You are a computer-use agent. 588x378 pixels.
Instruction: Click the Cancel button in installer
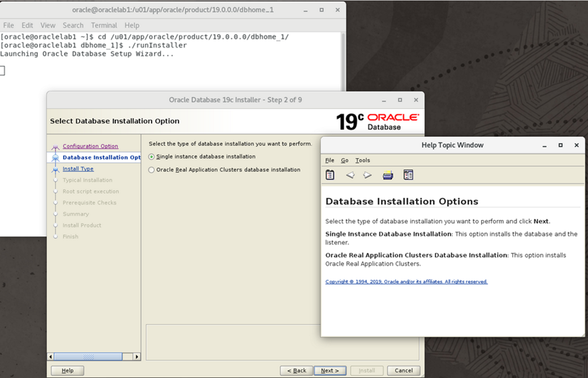[x=404, y=371]
